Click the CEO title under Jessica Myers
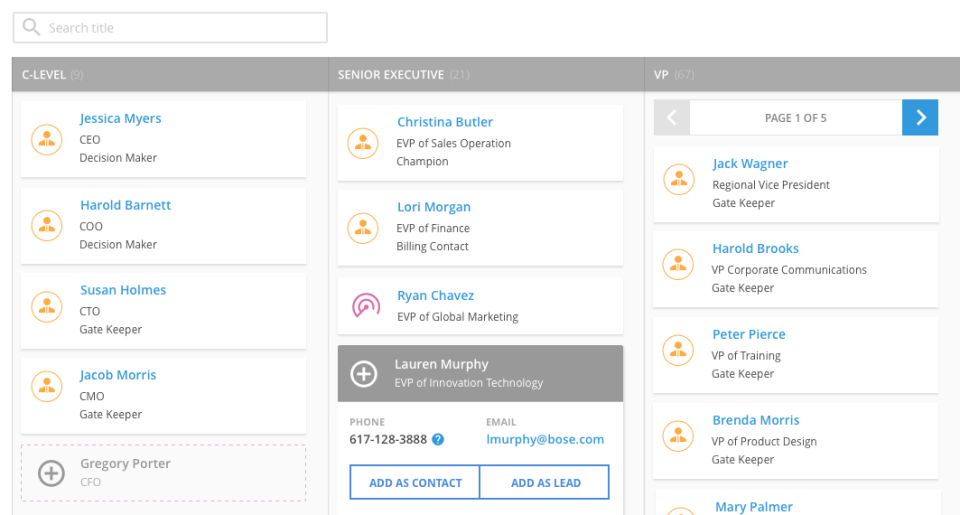 pyautogui.click(x=90, y=140)
